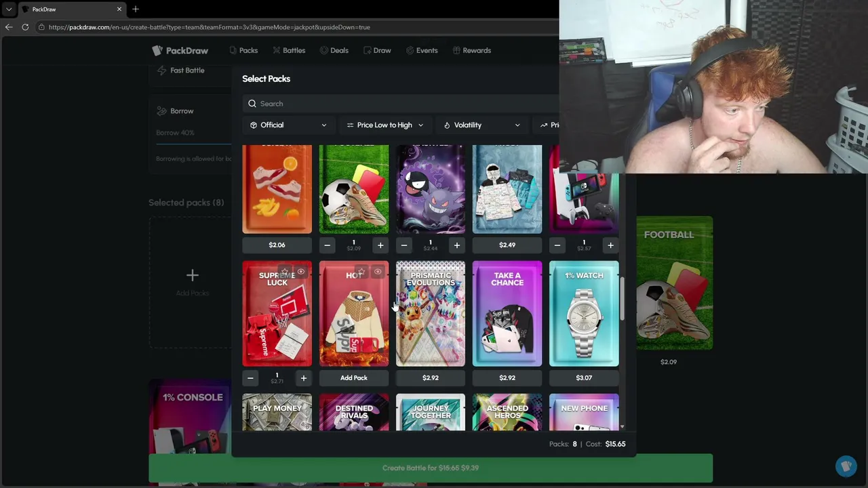Click the Search packs field

[400, 104]
